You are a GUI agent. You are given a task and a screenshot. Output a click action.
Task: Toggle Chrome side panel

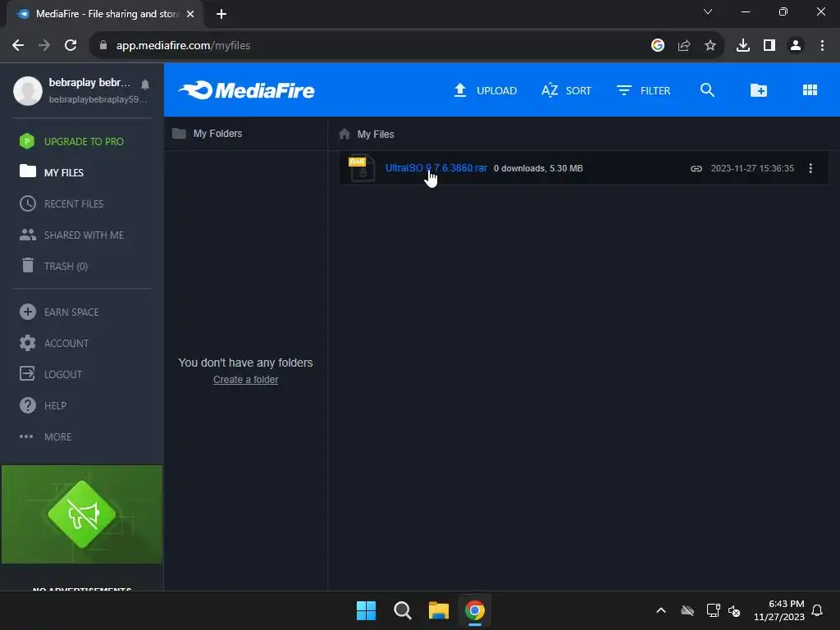click(769, 46)
